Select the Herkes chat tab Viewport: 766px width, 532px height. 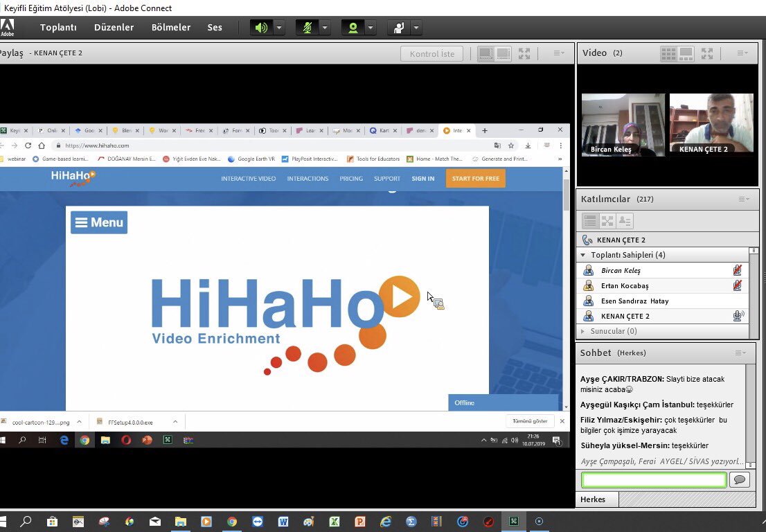[x=597, y=499]
